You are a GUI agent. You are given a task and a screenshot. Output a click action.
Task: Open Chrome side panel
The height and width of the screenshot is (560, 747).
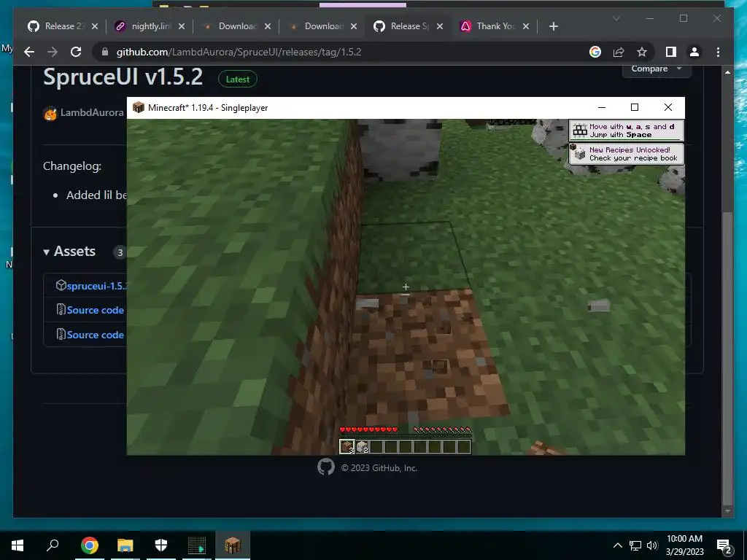(x=671, y=52)
